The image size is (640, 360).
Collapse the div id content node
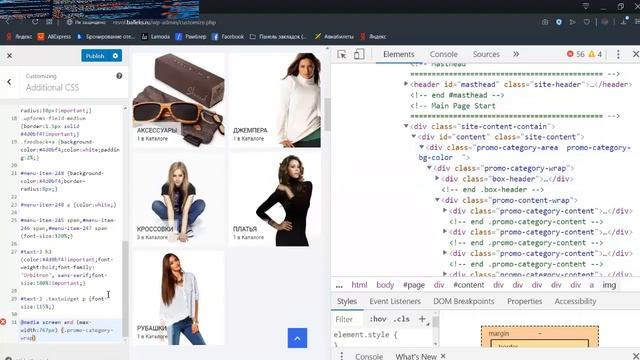click(x=414, y=136)
